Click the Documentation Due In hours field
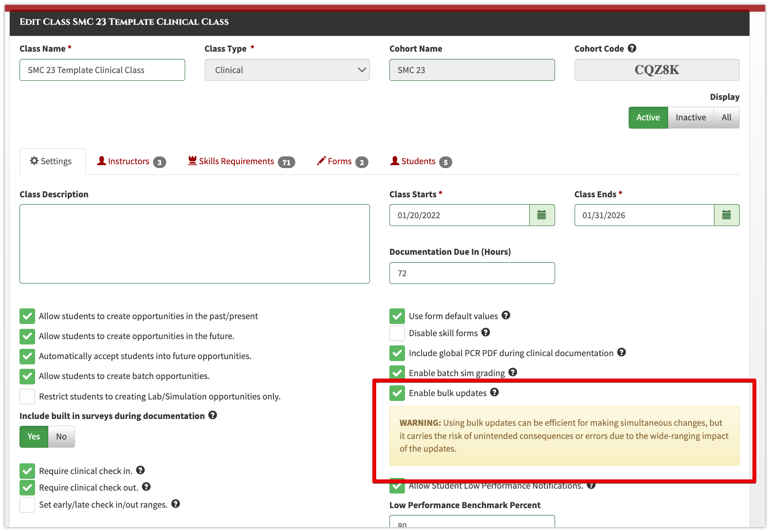770x532 pixels. [x=472, y=273]
